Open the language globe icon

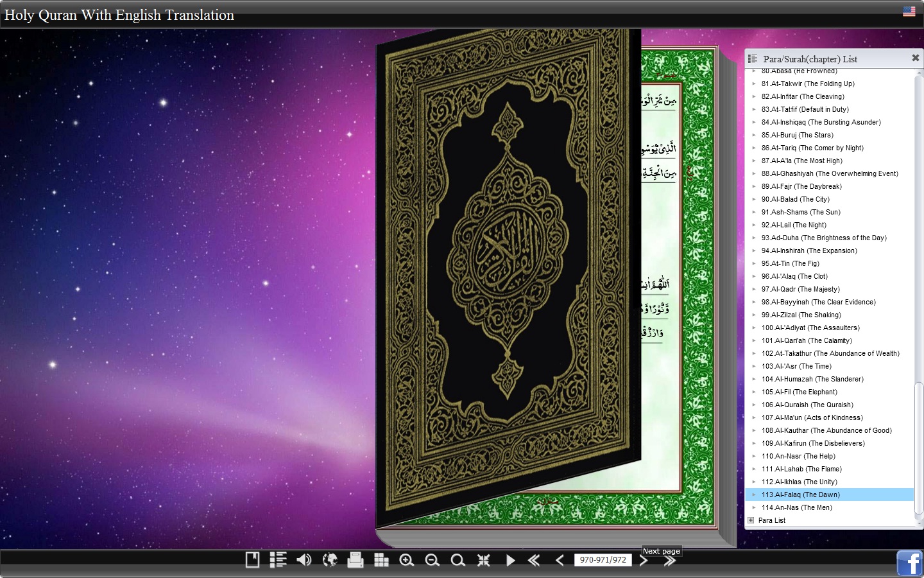tap(330, 560)
